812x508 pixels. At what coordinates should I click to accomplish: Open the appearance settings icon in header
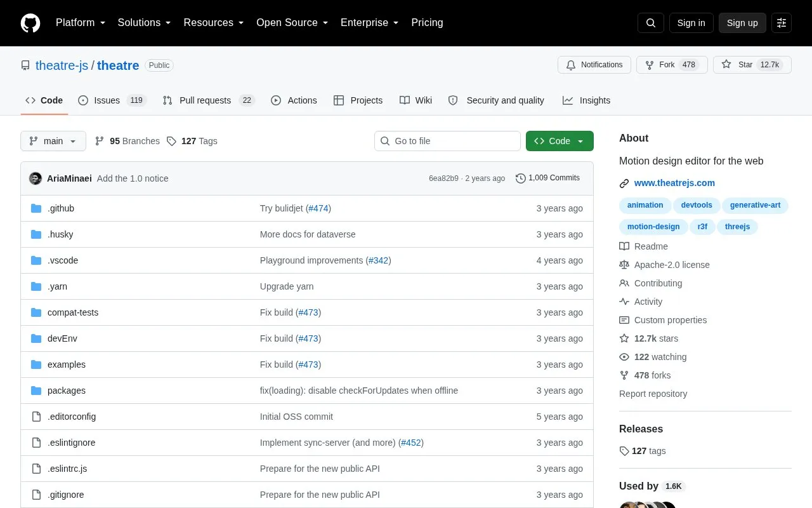(782, 23)
